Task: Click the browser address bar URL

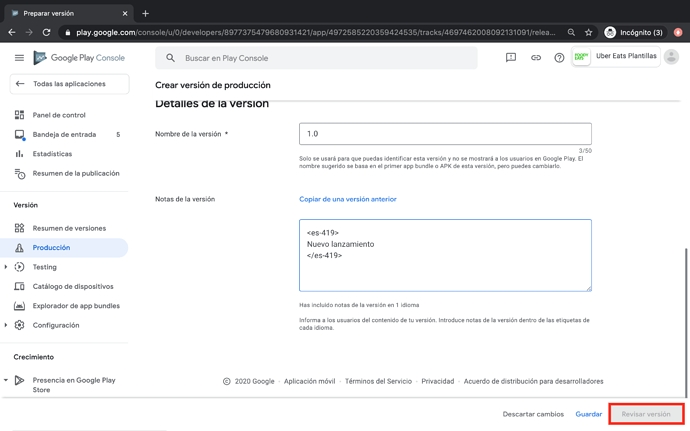Action: [x=315, y=32]
